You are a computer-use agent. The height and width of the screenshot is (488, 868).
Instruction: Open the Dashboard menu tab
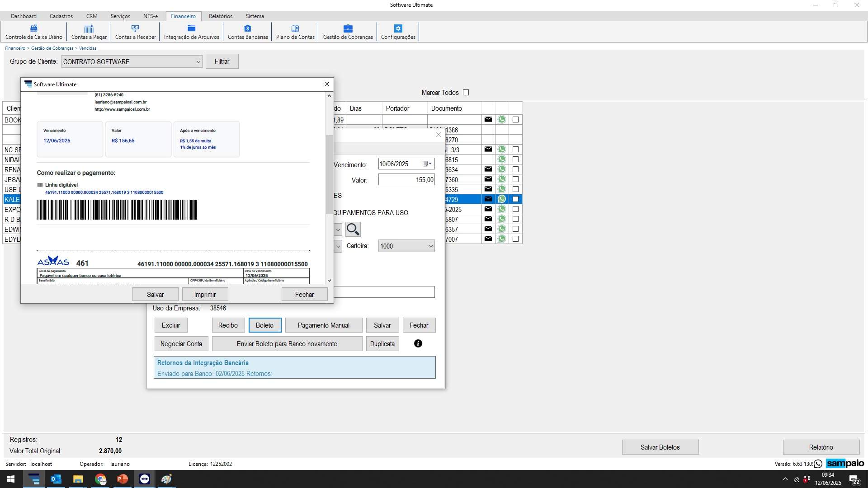[24, 16]
